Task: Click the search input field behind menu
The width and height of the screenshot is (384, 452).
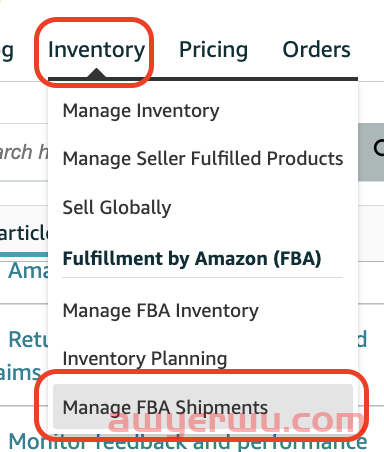Action: coord(24,152)
